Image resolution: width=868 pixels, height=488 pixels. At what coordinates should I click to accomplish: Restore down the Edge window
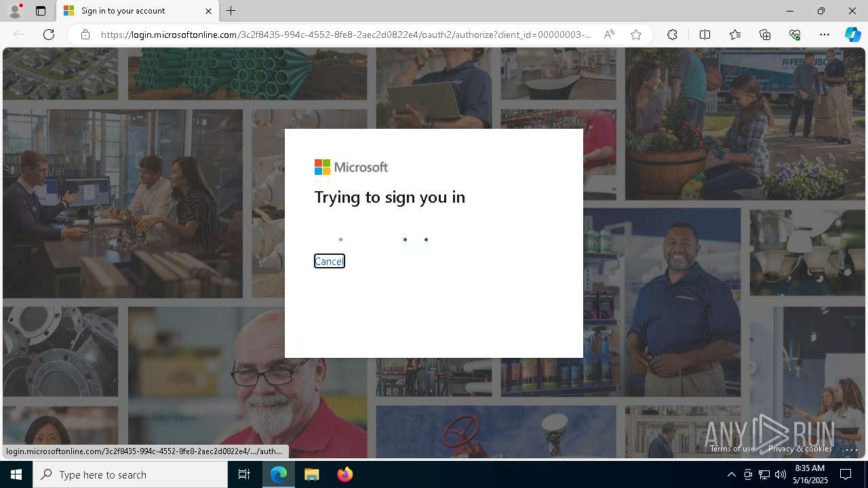[821, 11]
